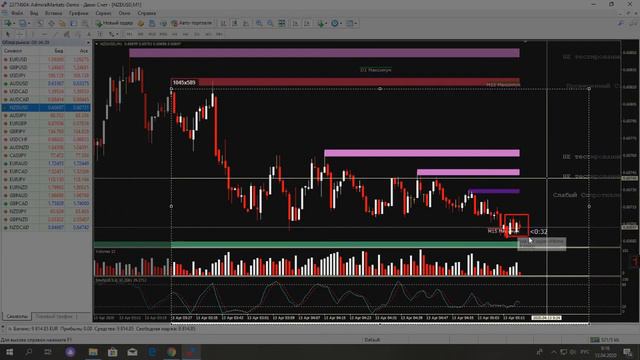The width and height of the screenshot is (640, 360).
Task: Open File Explorer from taskbar
Action: pyautogui.click(x=93, y=351)
